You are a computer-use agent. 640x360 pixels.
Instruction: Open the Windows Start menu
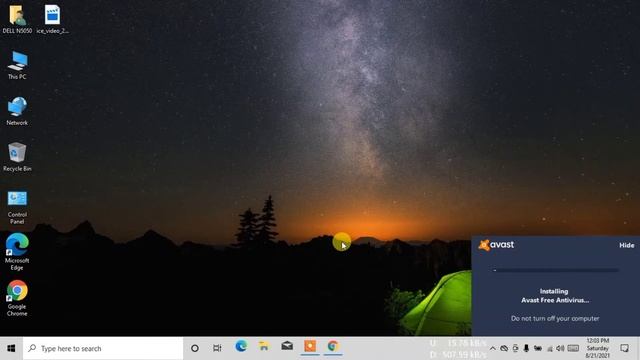coord(11,348)
